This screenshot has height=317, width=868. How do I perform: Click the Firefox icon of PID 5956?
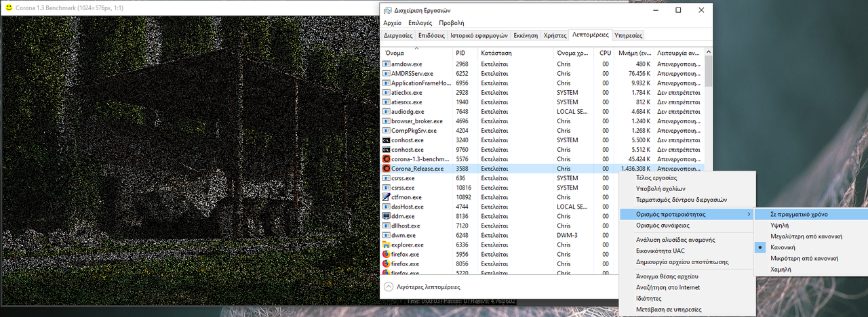click(x=386, y=254)
